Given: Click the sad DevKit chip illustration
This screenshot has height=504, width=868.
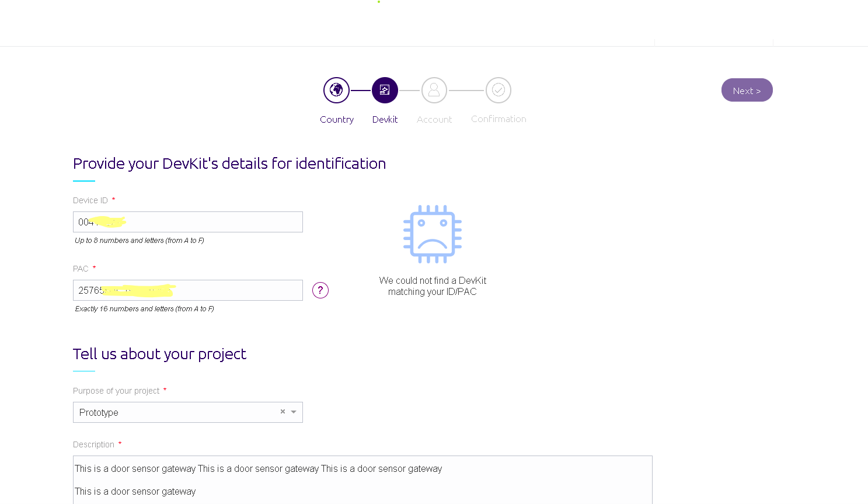Looking at the screenshot, I should click(x=432, y=233).
